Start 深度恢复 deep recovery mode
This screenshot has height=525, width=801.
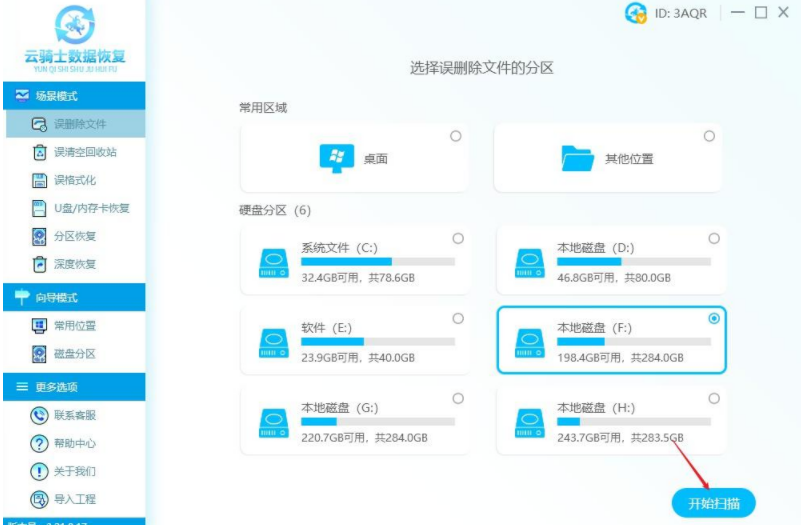point(75,264)
